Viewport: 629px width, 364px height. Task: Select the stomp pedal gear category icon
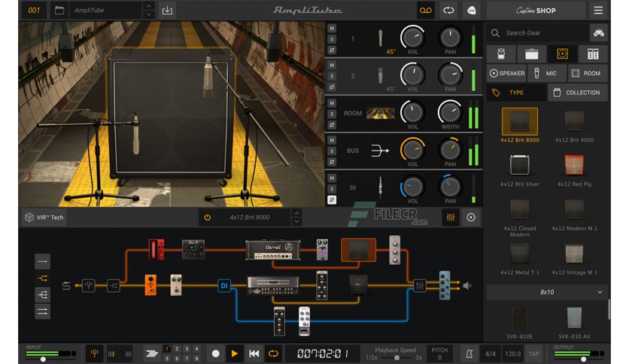[500, 53]
